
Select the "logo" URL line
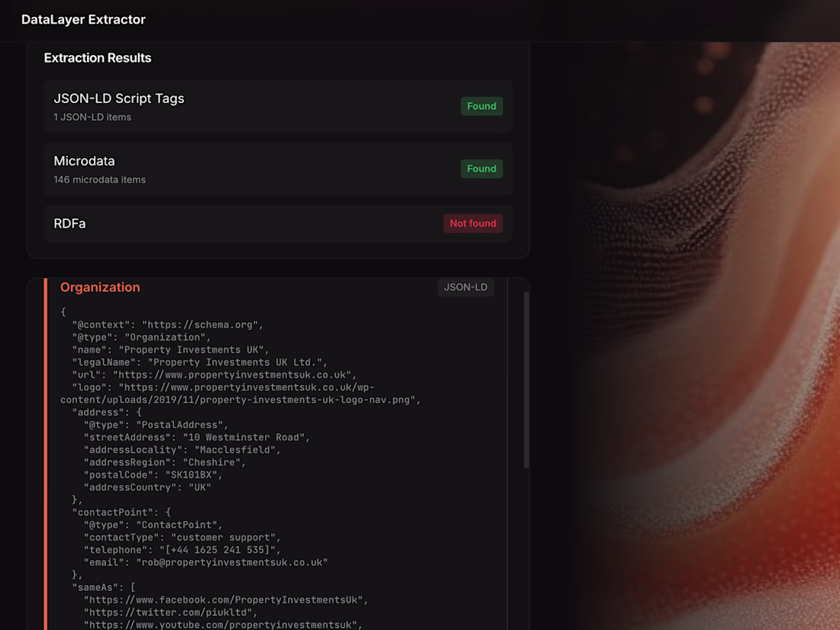[x=223, y=387]
